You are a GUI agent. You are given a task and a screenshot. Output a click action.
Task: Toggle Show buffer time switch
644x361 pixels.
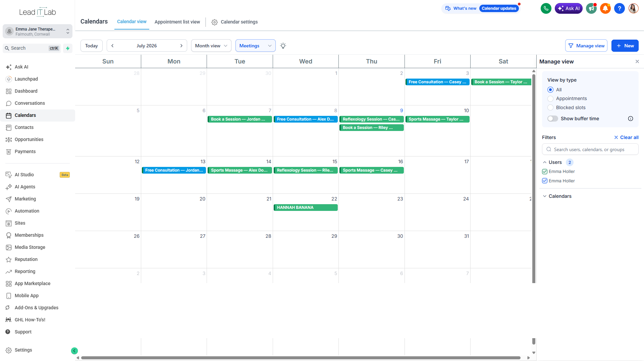[552, 119]
